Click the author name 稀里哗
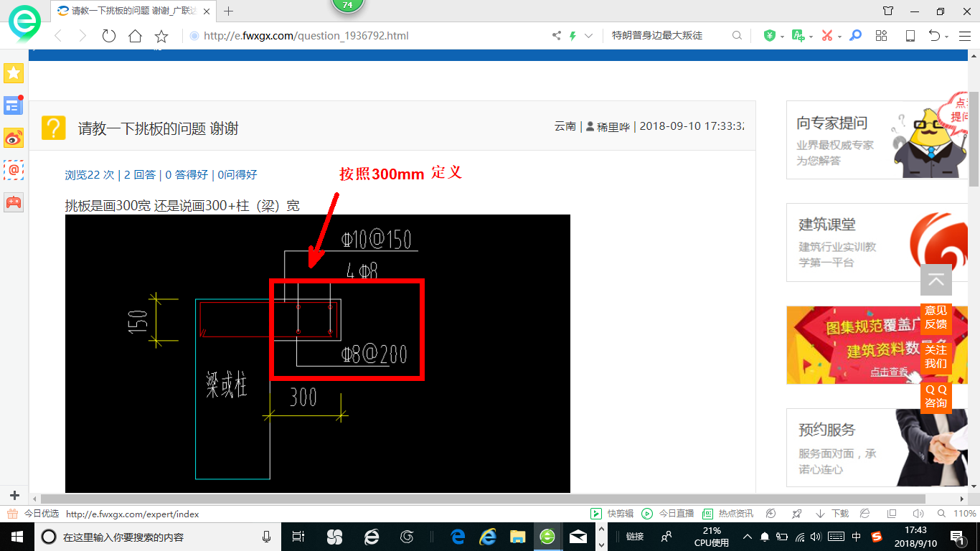This screenshot has width=980, height=551. [613, 126]
